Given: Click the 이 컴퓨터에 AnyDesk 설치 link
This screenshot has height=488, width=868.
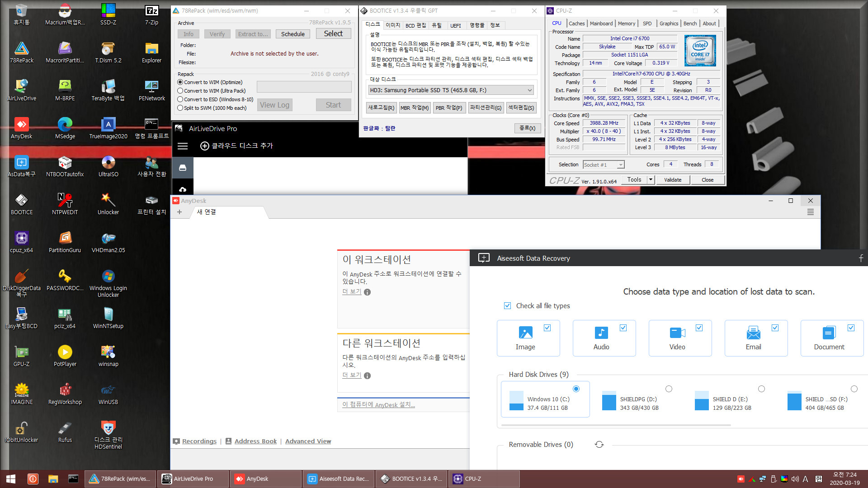Looking at the screenshot, I should (378, 405).
